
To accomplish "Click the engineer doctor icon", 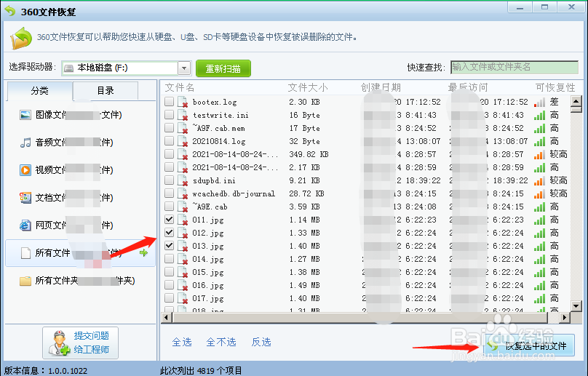I will 59,343.
